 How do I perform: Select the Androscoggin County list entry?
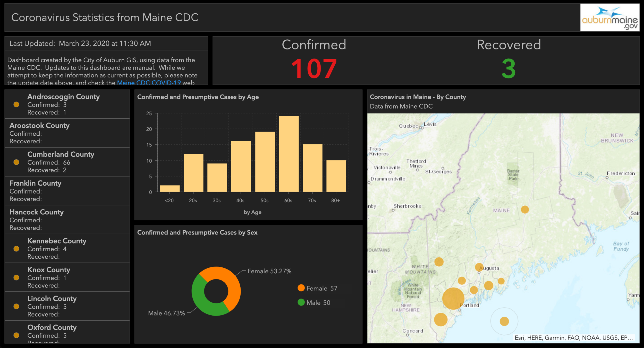[x=67, y=104]
